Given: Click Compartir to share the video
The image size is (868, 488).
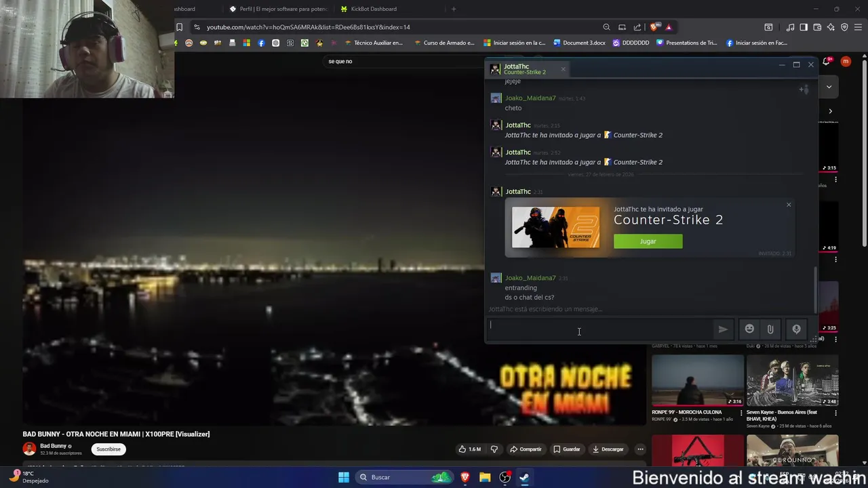Looking at the screenshot, I should [x=526, y=449].
